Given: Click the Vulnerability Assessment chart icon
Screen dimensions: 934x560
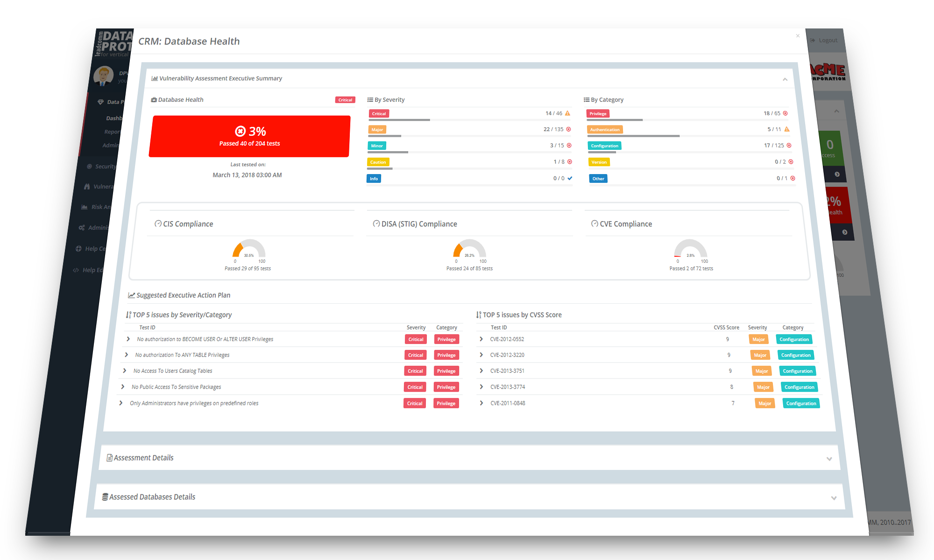Looking at the screenshot, I should coord(154,78).
